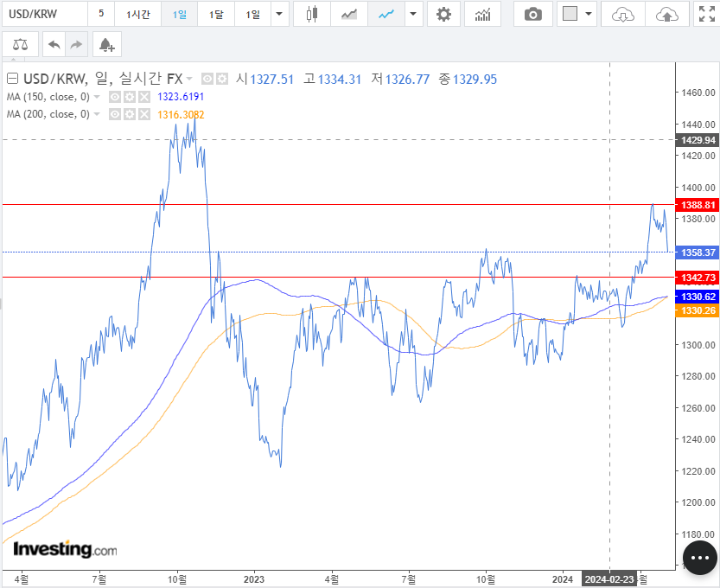Image resolution: width=720 pixels, height=588 pixels.
Task: Toggle fullscreen with the expand arrows icon
Action: pyautogui.click(x=707, y=14)
